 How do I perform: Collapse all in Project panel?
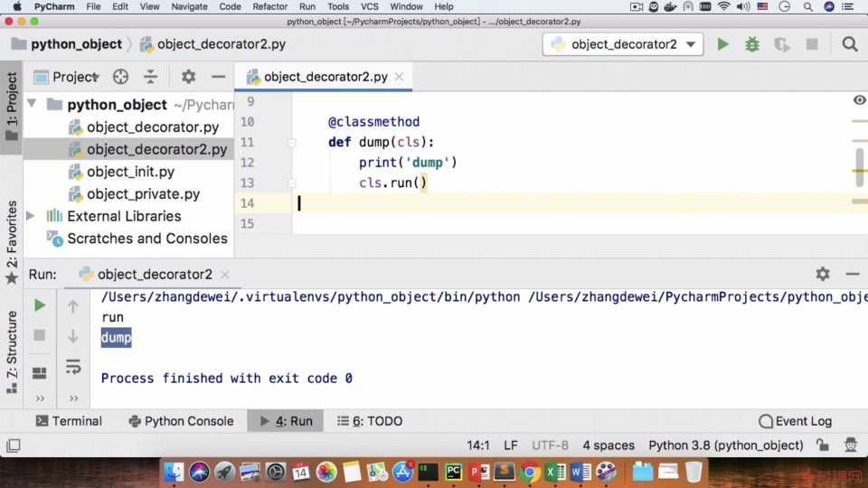[150, 77]
